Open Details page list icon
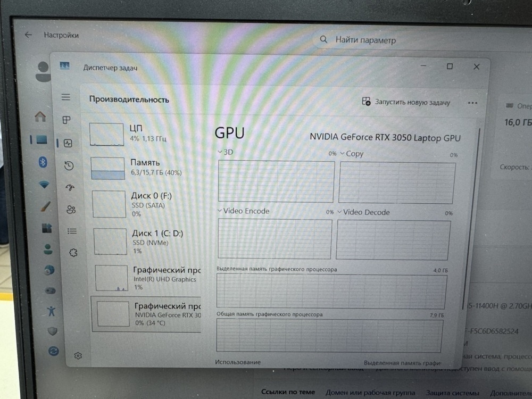 click(x=72, y=231)
